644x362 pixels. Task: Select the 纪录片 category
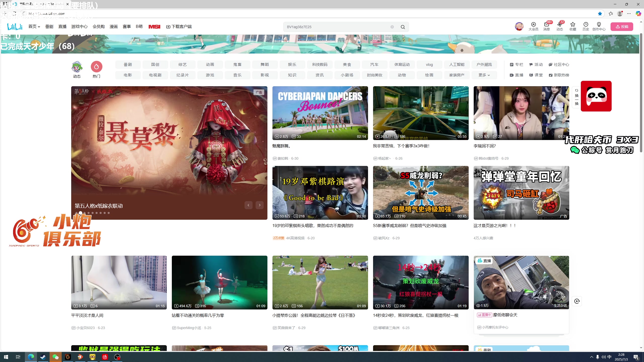[183, 75]
